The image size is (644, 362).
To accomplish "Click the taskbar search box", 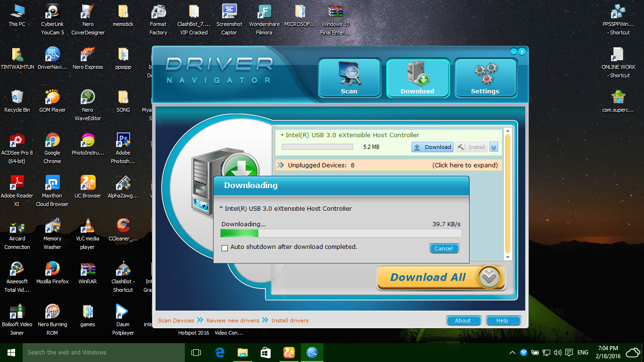I will coord(104,352).
